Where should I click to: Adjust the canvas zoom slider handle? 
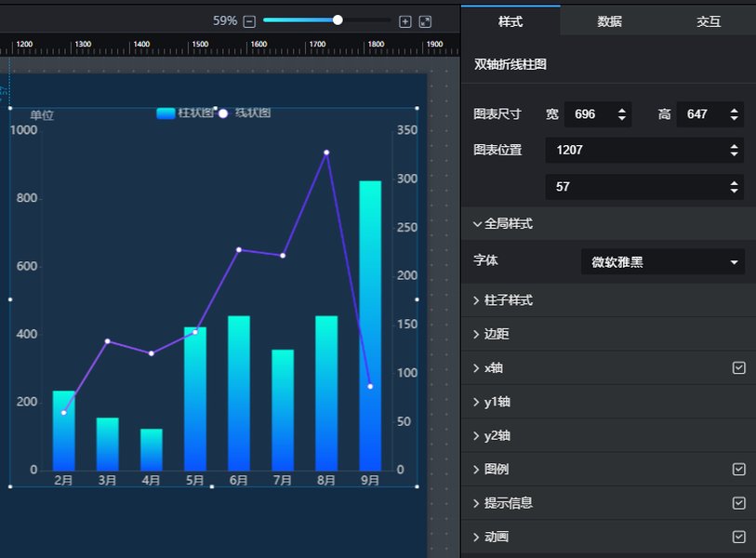click(338, 20)
